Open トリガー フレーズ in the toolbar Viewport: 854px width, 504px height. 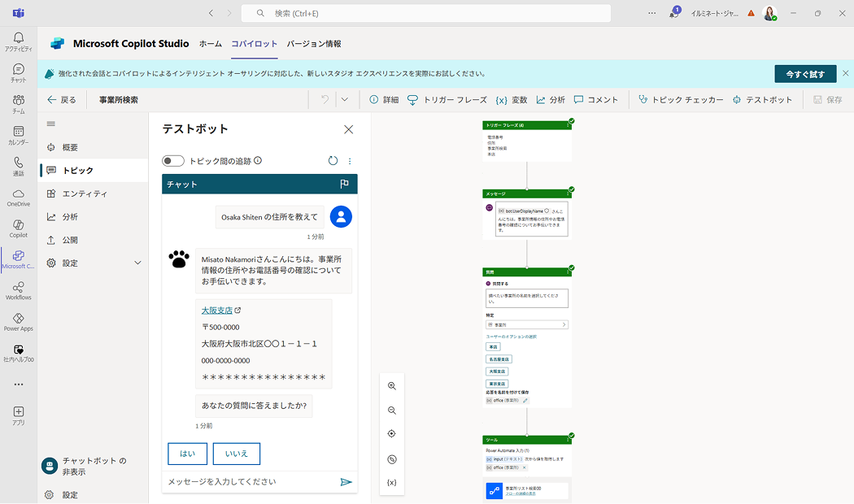coord(447,100)
